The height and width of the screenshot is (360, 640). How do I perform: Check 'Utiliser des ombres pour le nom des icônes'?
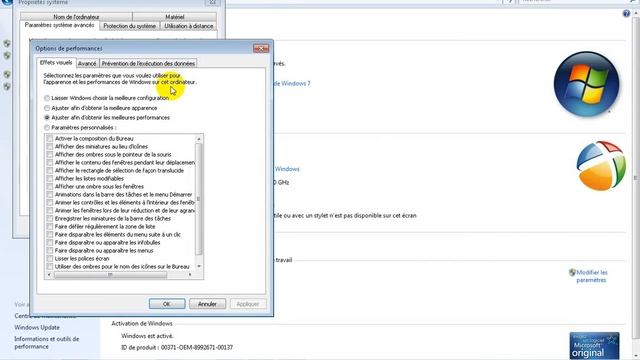pyautogui.click(x=50, y=267)
